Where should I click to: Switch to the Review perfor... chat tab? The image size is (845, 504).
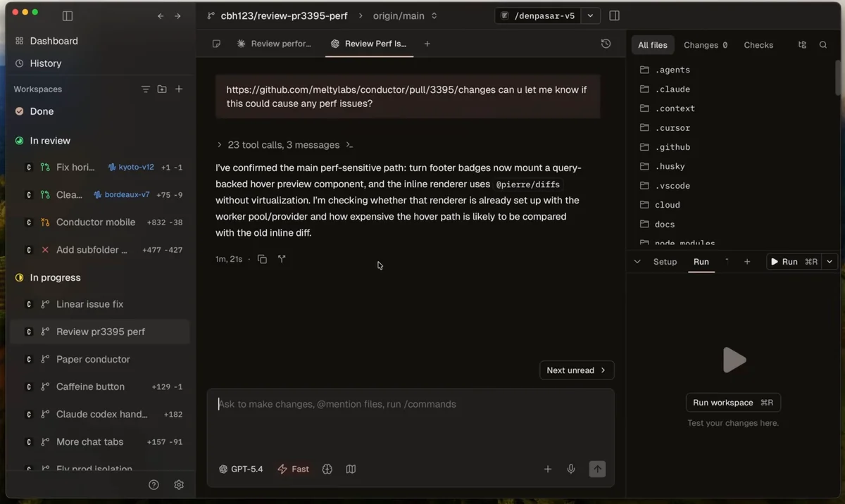[275, 44]
